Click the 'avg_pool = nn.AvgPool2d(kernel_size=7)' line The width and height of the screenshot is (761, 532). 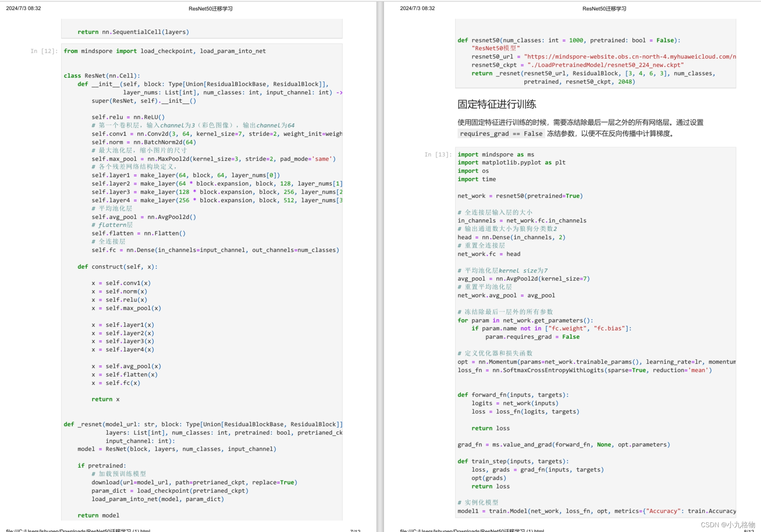(524, 279)
